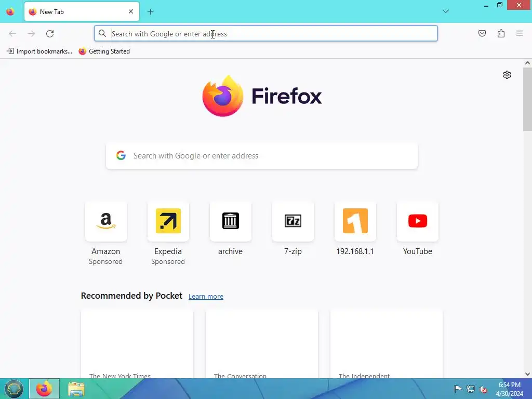
Task: Click the address bar magnifier icon
Action: [x=102, y=34]
